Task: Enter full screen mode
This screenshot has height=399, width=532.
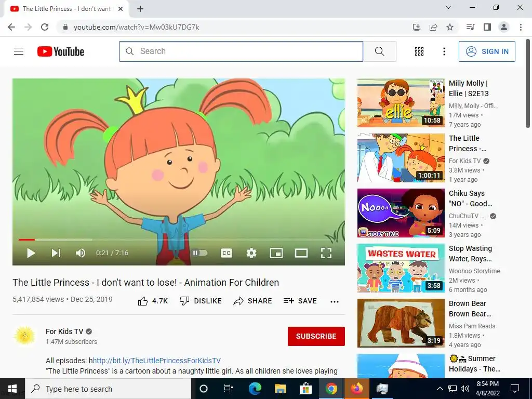Action: (x=326, y=253)
